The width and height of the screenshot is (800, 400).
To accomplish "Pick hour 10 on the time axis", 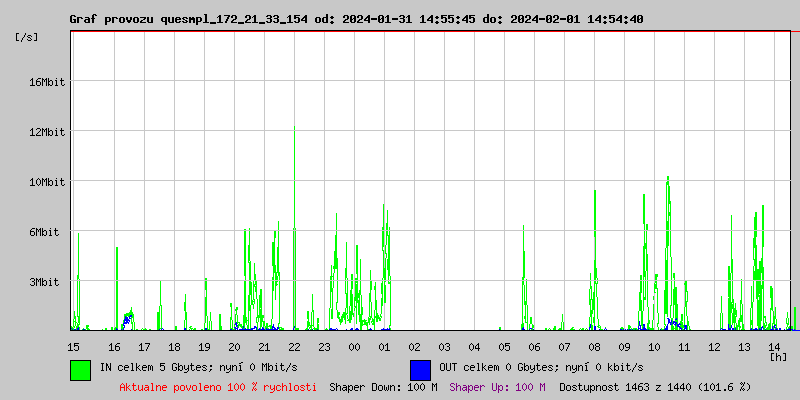I will click(654, 346).
